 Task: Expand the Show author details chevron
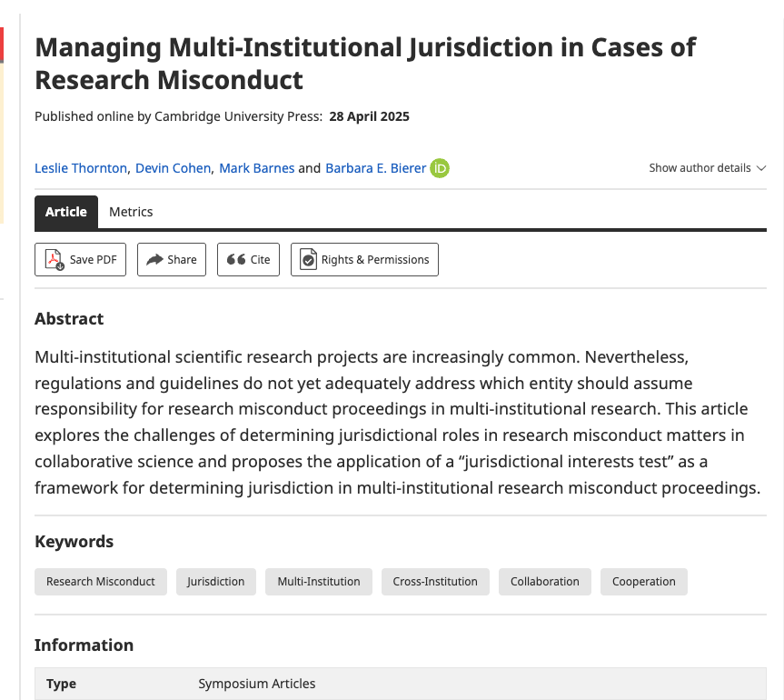pos(761,168)
